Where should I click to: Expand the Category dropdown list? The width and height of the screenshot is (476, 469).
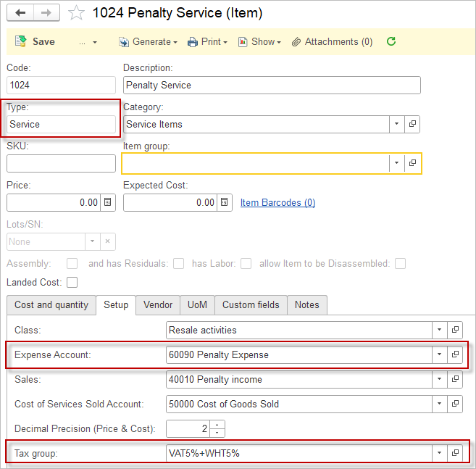(x=396, y=124)
